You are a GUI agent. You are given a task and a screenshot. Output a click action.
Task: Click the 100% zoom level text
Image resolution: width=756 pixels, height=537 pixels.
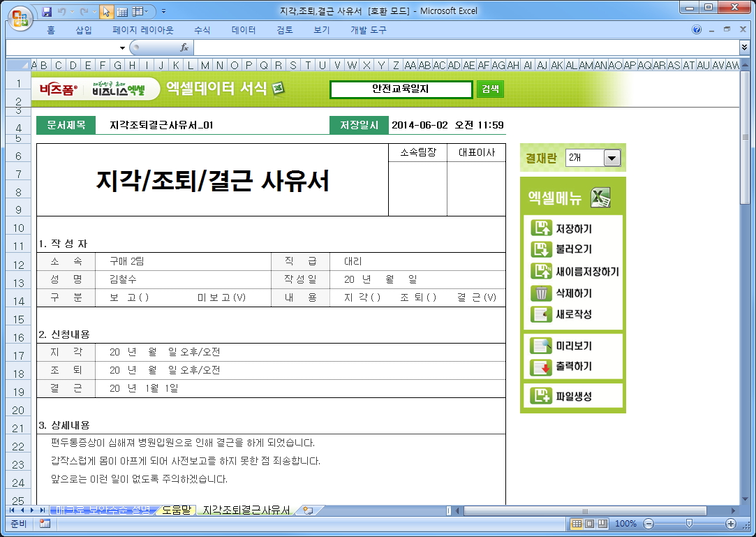(x=626, y=524)
